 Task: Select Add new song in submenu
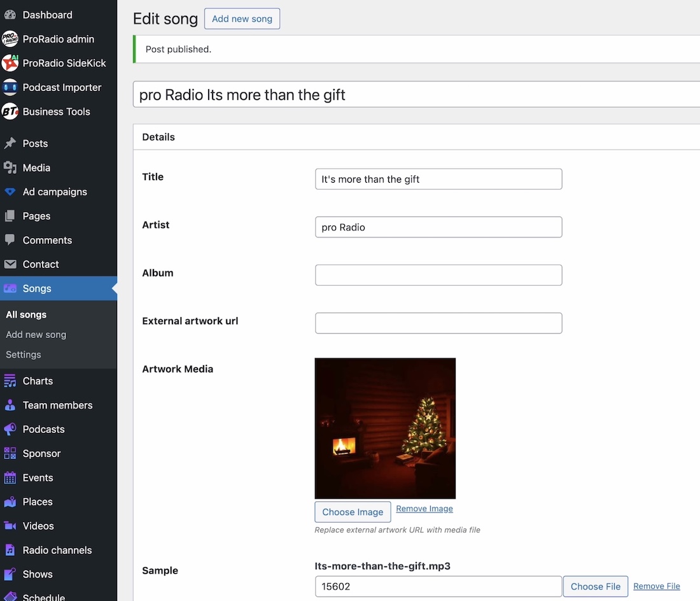[x=36, y=334]
